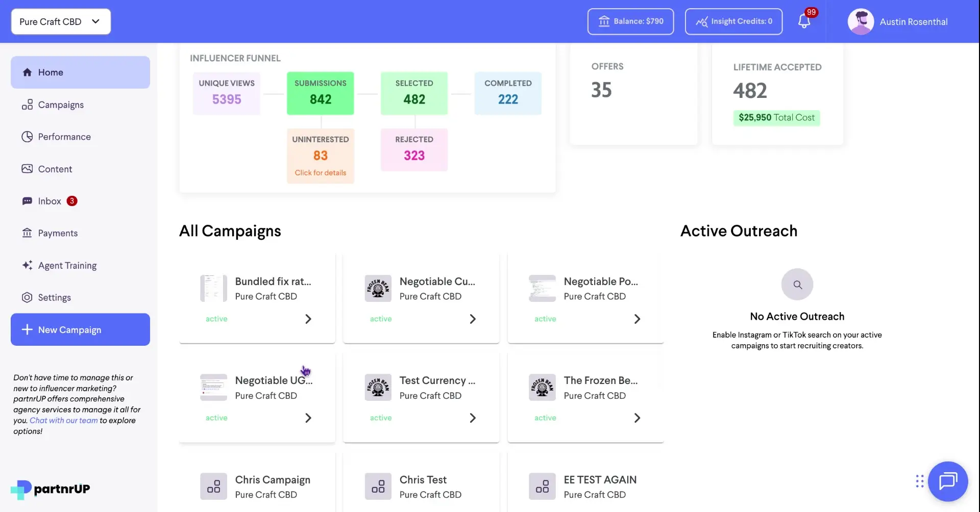980x512 pixels.
Task: Click the Balance $790 button
Action: coord(630,21)
